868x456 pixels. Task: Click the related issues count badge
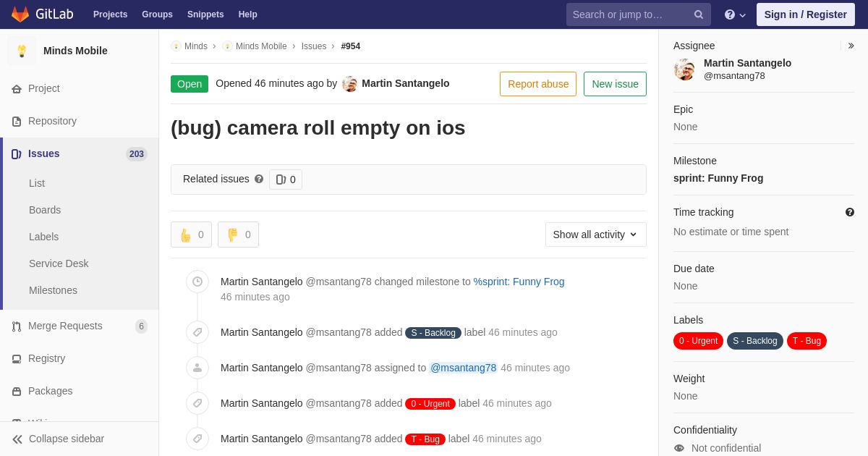coord(286,180)
